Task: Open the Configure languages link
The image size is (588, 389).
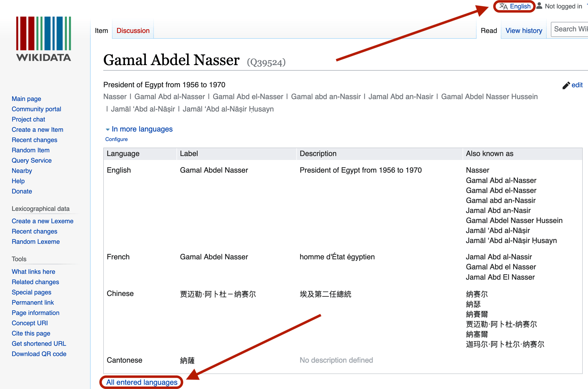Action: (116, 139)
